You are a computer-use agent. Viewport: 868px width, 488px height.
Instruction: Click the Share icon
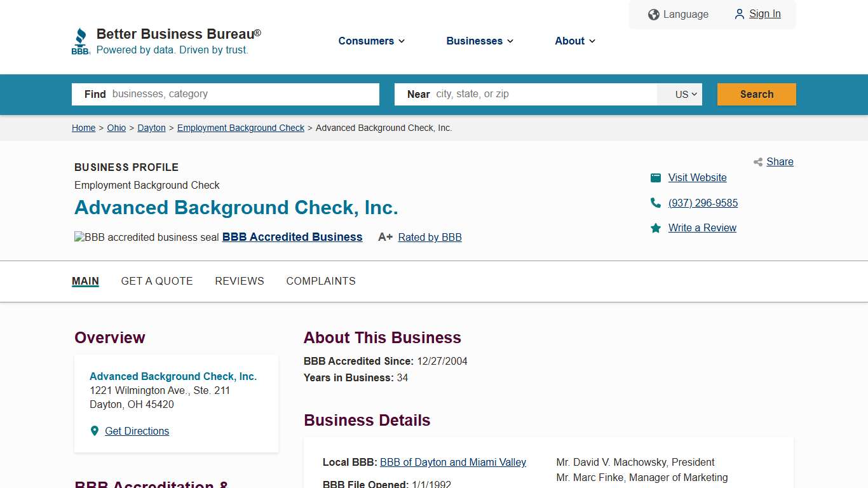coord(757,162)
